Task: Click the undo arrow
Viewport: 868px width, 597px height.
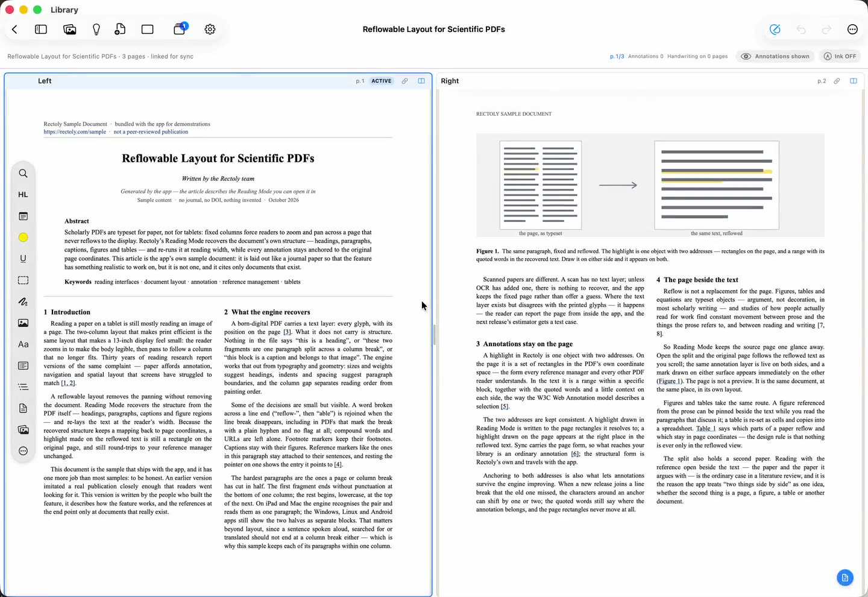Action: coord(801,29)
